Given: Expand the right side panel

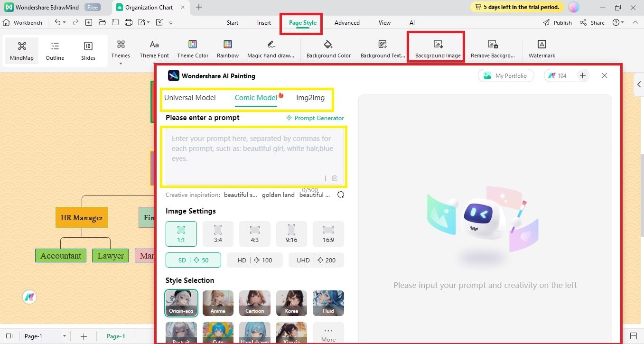Looking at the screenshot, I should point(639,84).
